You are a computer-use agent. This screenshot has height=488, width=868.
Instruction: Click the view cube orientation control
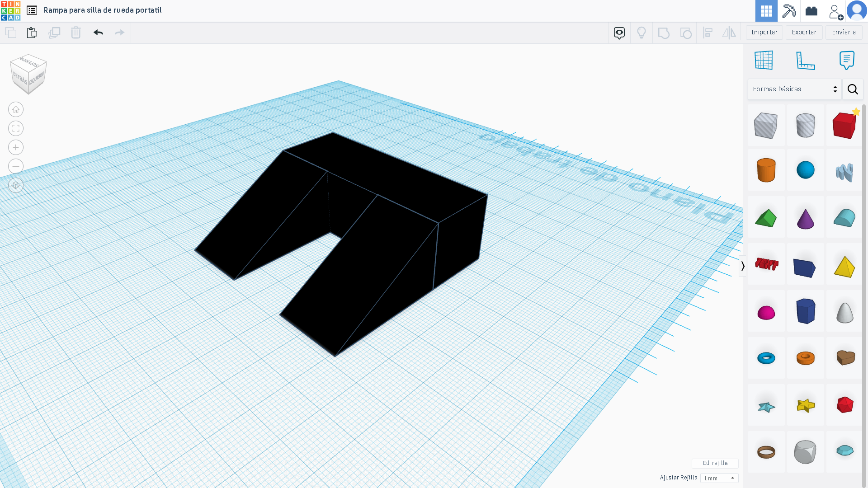point(28,74)
